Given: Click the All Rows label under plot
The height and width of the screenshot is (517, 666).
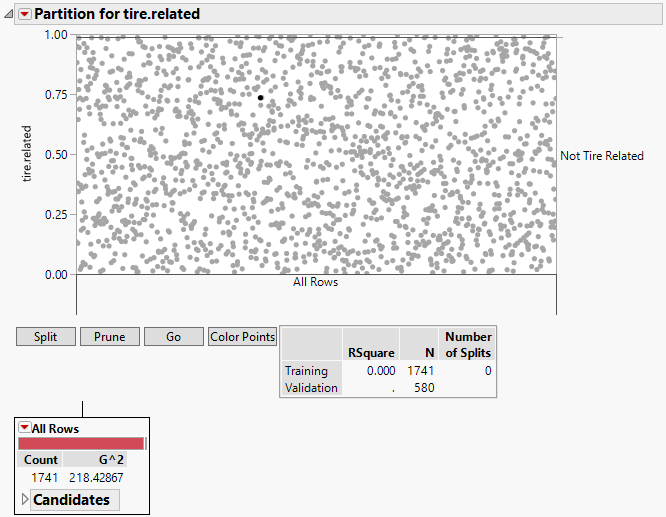Looking at the screenshot, I should [316, 282].
